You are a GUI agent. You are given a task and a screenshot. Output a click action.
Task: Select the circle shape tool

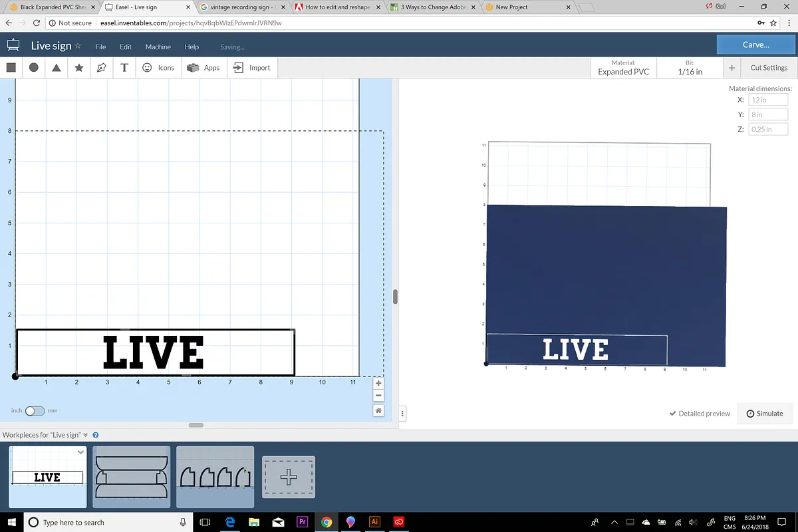point(34,68)
